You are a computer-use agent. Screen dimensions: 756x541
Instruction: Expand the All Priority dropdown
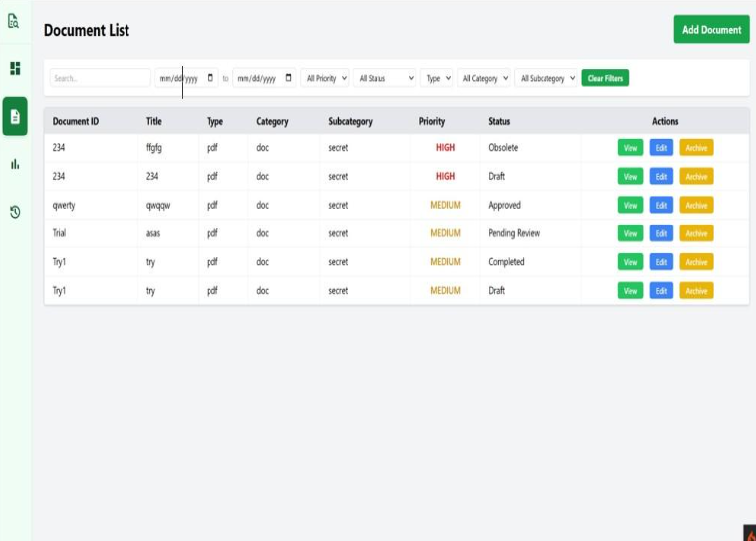325,78
